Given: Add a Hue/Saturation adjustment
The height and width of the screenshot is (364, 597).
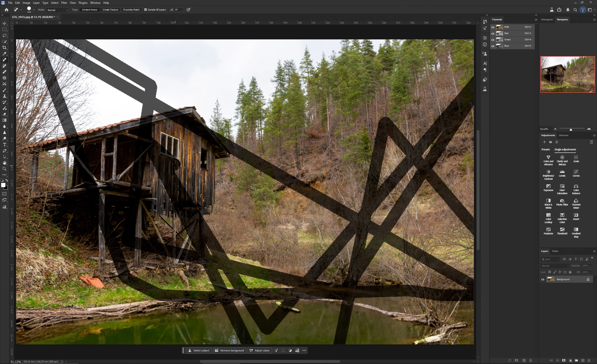Looking at the screenshot, I should [562, 188].
